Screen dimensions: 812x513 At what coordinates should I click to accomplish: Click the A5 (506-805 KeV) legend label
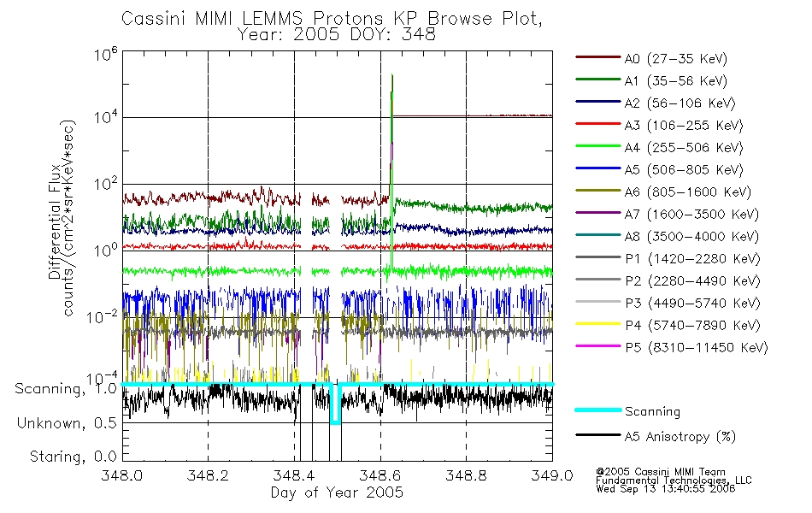(684, 170)
